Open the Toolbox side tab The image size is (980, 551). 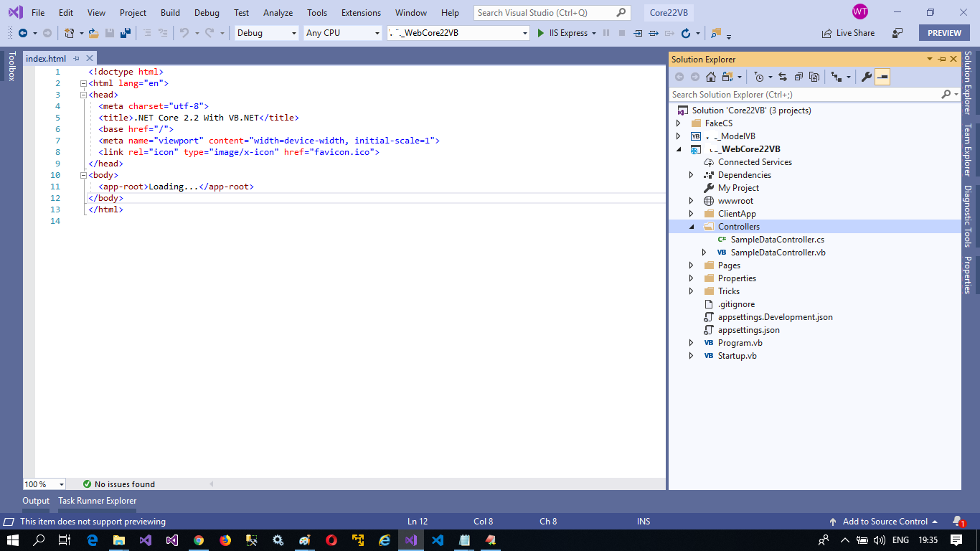coord(11,65)
